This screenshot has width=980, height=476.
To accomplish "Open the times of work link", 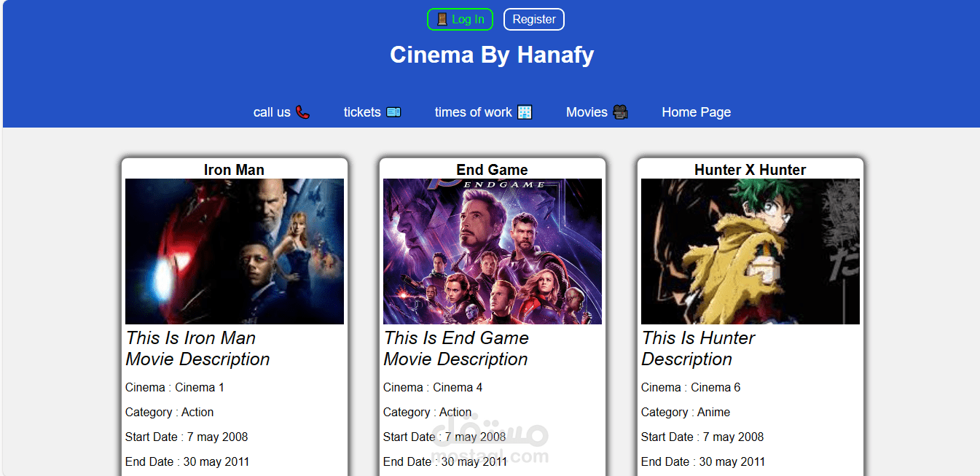I will (x=483, y=112).
